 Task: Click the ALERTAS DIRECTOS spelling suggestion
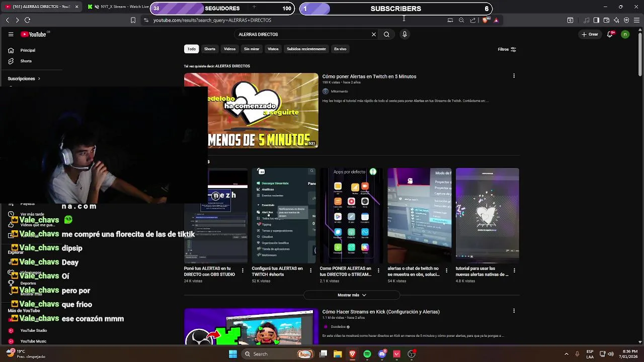[x=232, y=66]
